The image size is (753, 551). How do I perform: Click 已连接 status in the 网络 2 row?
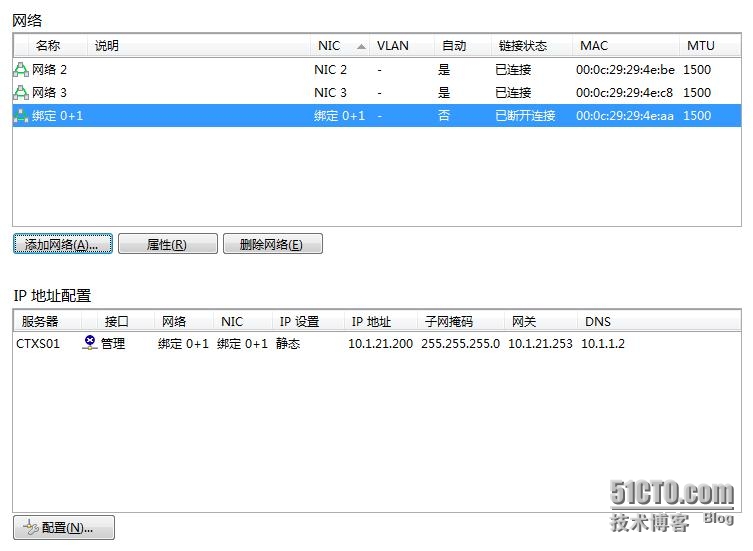[513, 70]
